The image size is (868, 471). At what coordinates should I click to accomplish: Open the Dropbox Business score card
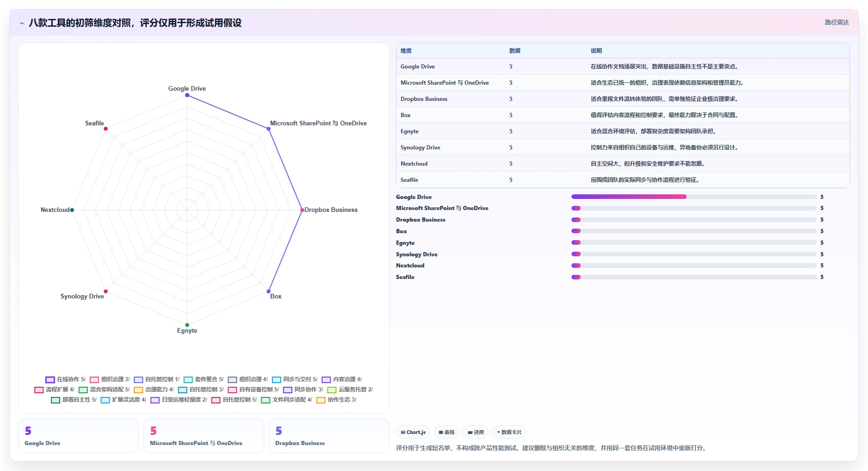click(x=329, y=435)
